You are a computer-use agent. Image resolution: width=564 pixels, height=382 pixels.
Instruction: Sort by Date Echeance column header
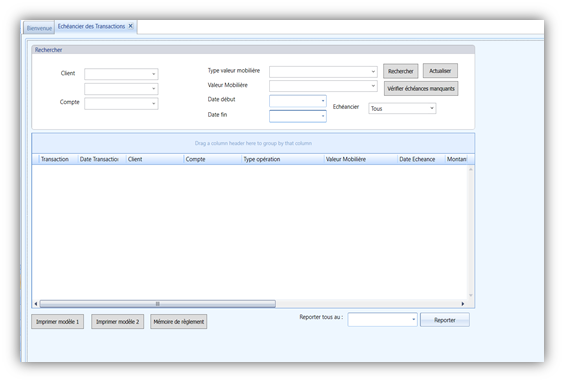421,159
